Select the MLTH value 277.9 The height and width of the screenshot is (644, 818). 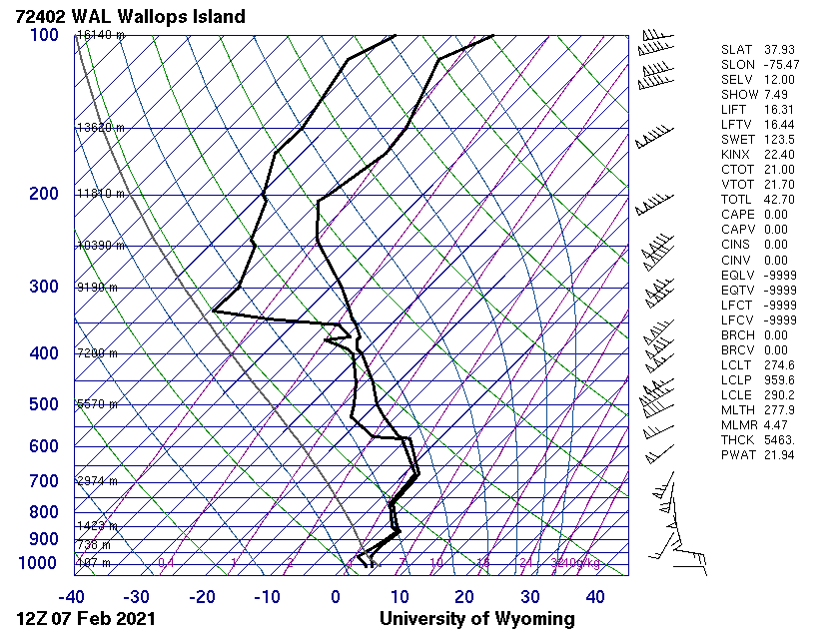point(779,410)
